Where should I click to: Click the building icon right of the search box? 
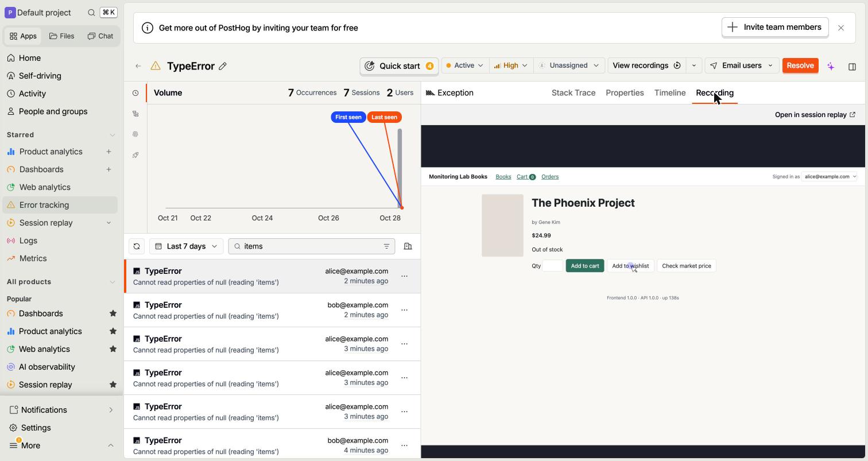point(408,246)
